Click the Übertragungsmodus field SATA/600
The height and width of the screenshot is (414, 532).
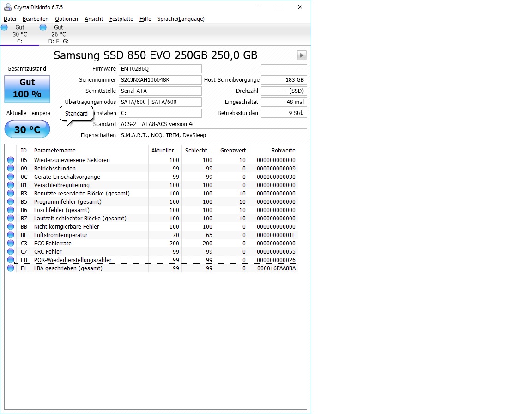(x=160, y=102)
